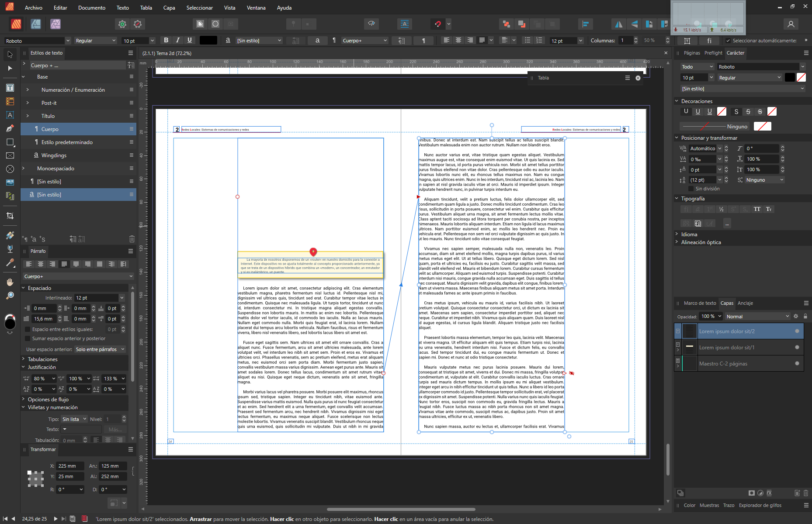Select the Frame Text tool
The height and width of the screenshot is (524, 812).
(10, 88)
